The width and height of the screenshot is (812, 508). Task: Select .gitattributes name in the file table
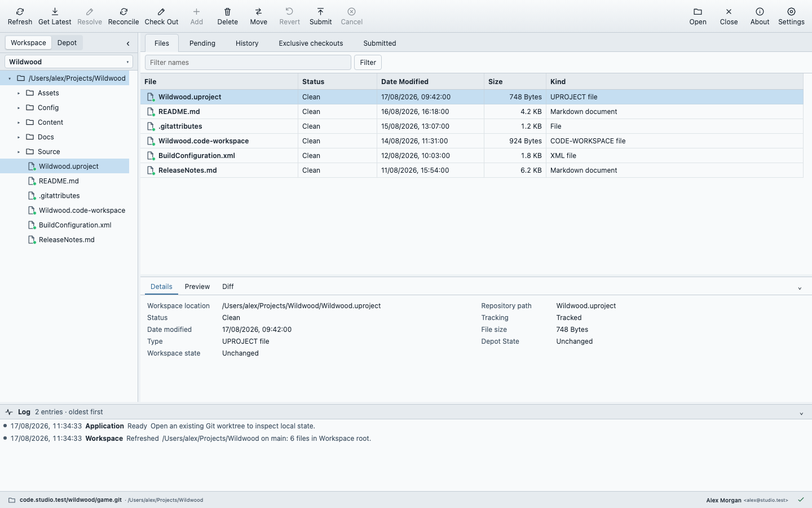pos(180,126)
